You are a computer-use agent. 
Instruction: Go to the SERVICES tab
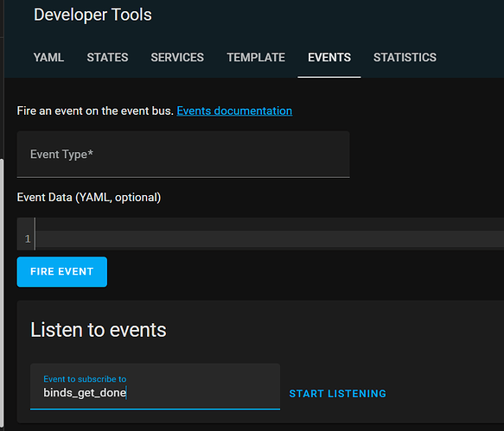pos(177,58)
